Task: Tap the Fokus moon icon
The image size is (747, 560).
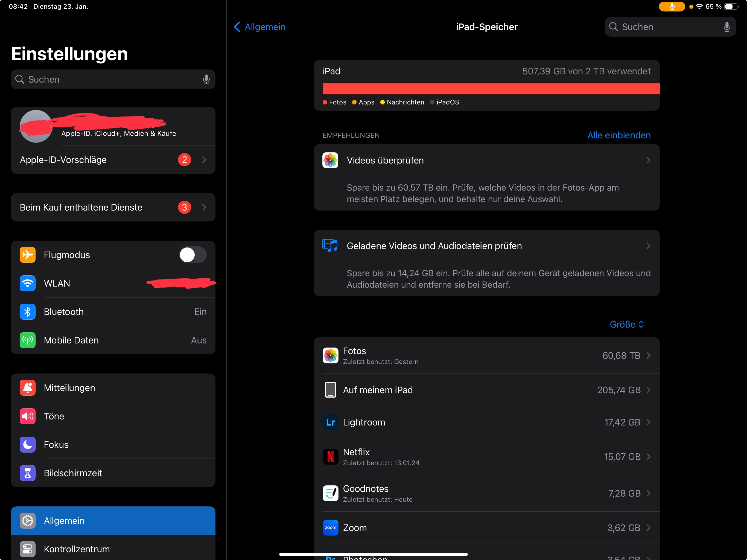Action: click(x=28, y=445)
